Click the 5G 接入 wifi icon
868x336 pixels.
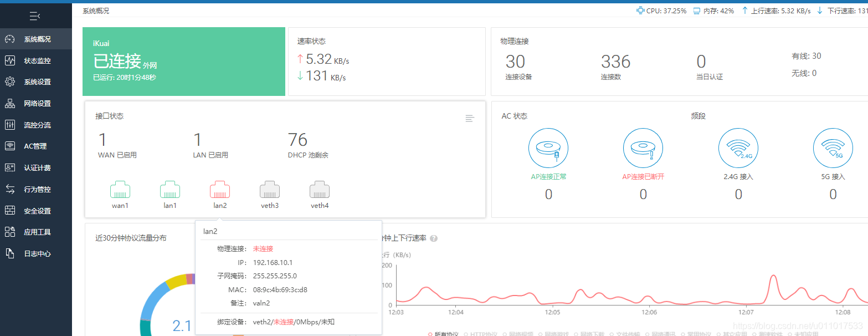[x=833, y=147]
